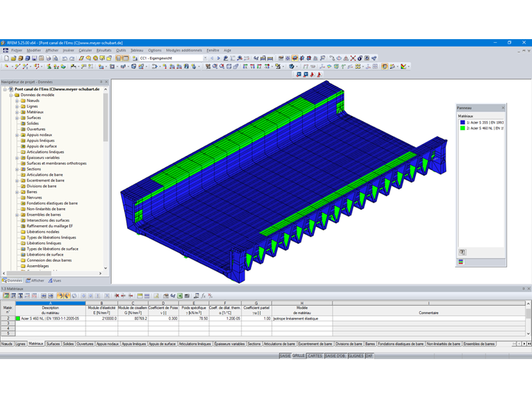Viewport: 532px width, 399px height.
Task: Click the first table toolbar icon
Action: pos(7,296)
